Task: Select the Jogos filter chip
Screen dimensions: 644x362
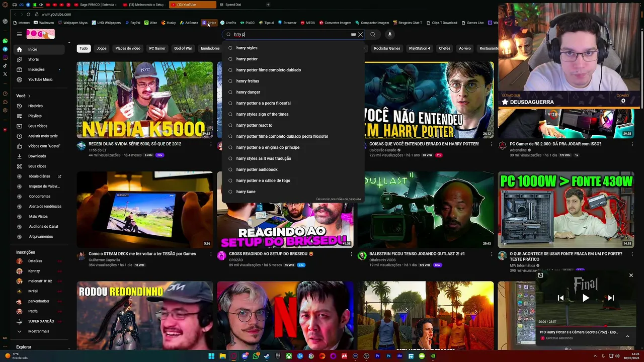Action: (102, 48)
